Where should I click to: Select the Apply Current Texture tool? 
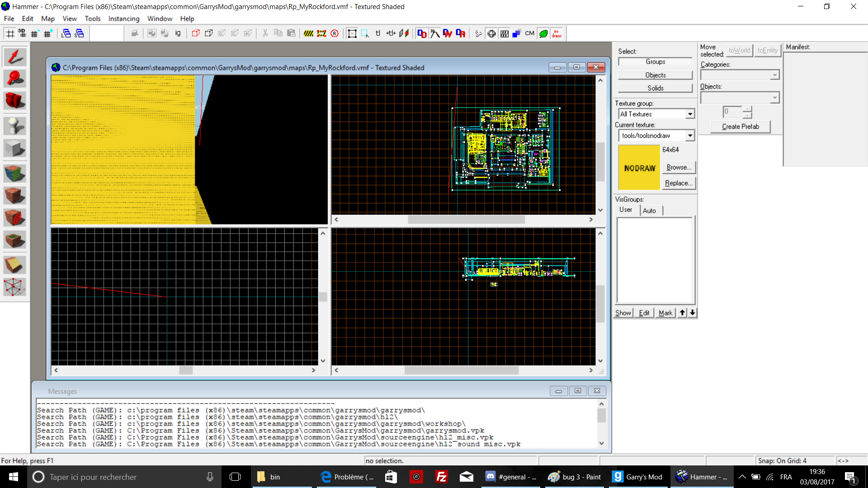(x=14, y=196)
